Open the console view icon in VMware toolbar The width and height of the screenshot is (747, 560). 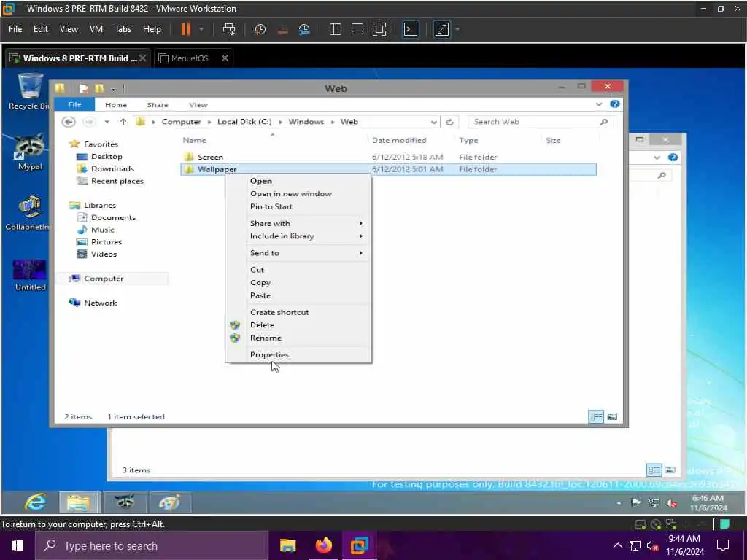click(x=411, y=29)
